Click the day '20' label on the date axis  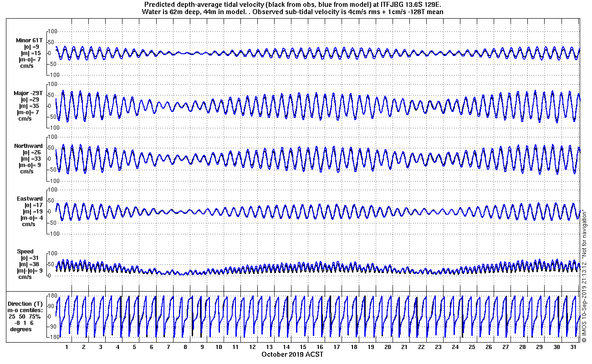[388, 347]
